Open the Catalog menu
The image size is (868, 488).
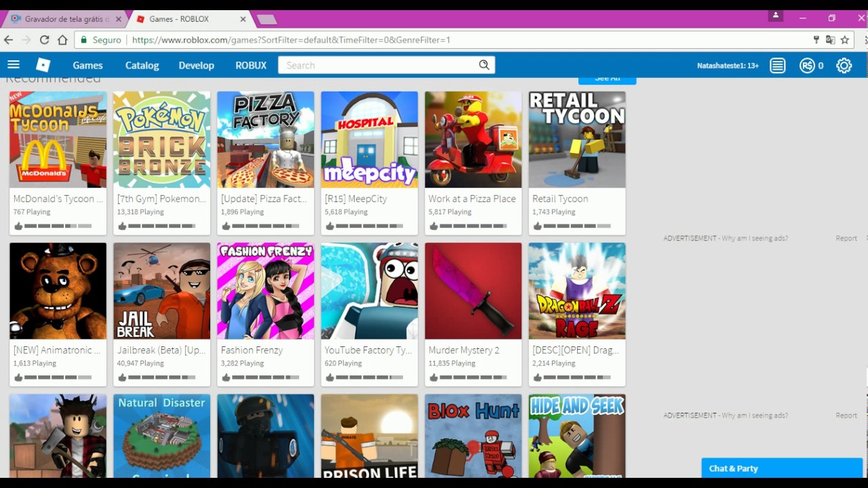[x=142, y=66]
